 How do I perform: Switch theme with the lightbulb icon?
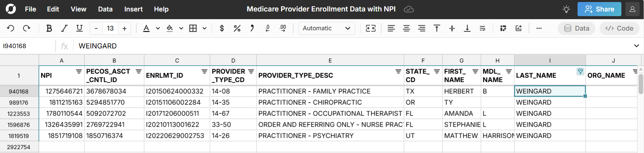(566, 9)
